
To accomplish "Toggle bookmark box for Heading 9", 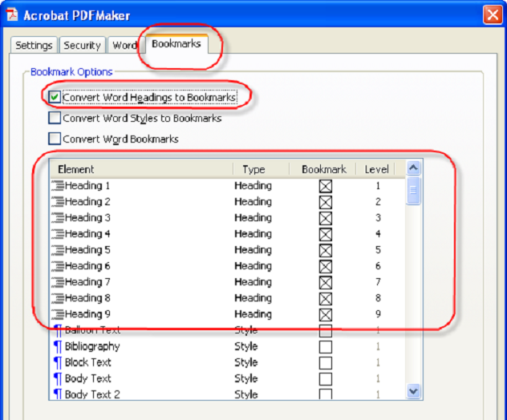I will click(x=325, y=314).
